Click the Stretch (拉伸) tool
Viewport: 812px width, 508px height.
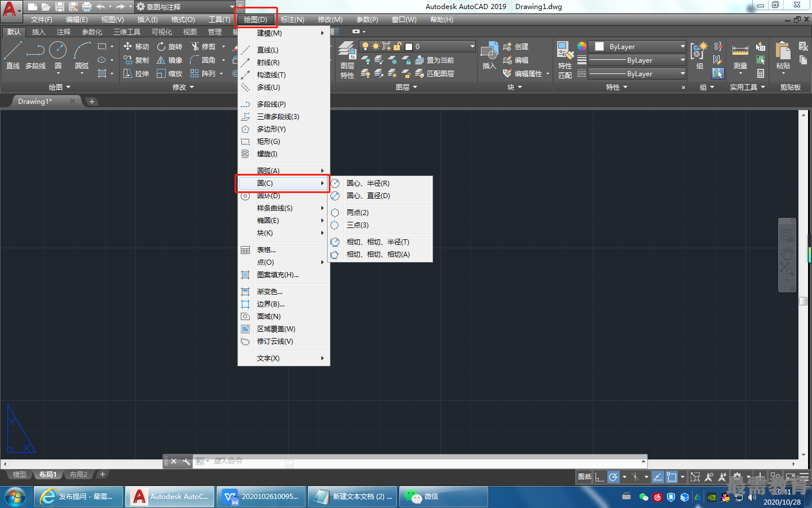(136, 73)
